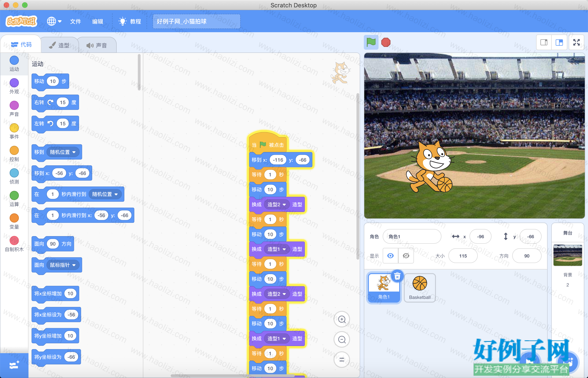Select the 运动 block category
This screenshot has width=588, height=378.
(x=14, y=64)
